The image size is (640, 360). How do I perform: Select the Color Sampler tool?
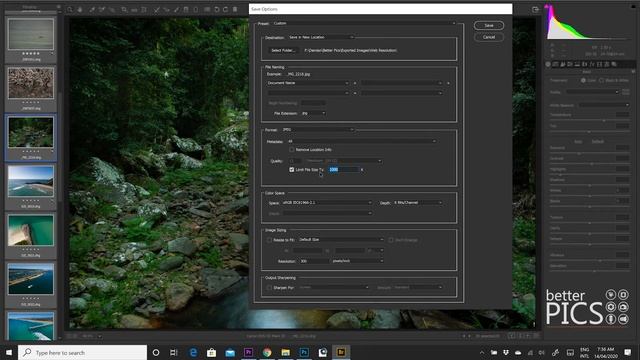coord(102,9)
